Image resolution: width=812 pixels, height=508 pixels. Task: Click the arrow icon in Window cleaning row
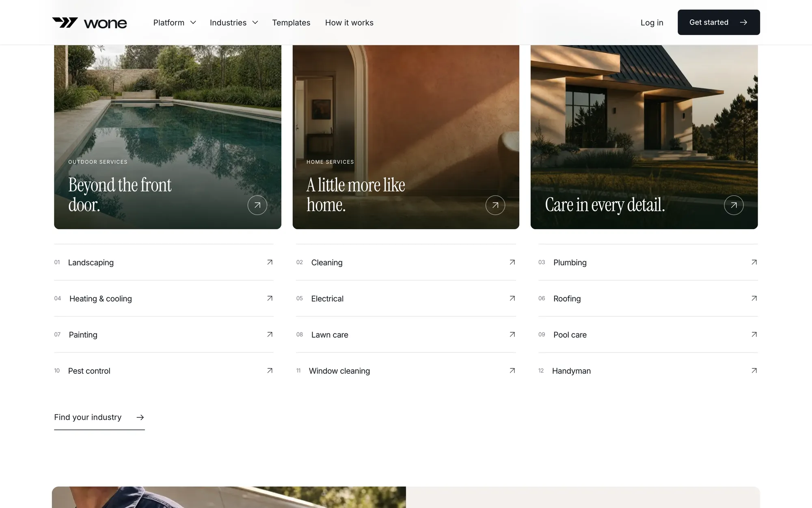[x=512, y=371]
